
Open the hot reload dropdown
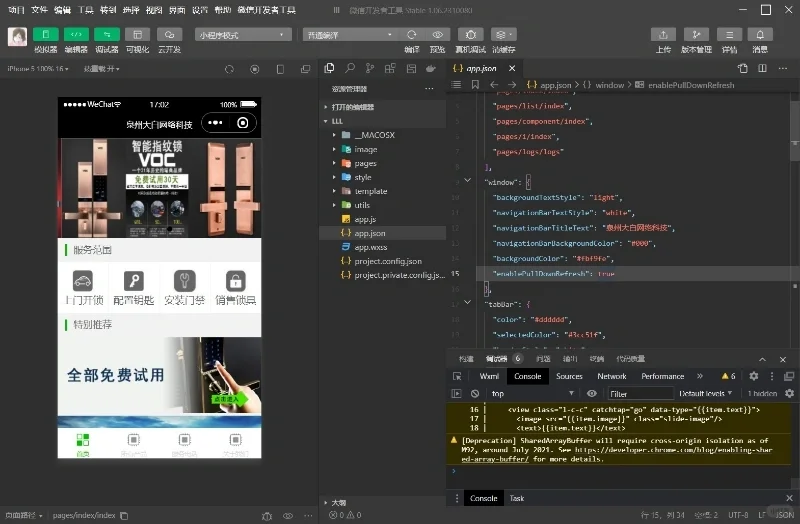(x=102, y=68)
